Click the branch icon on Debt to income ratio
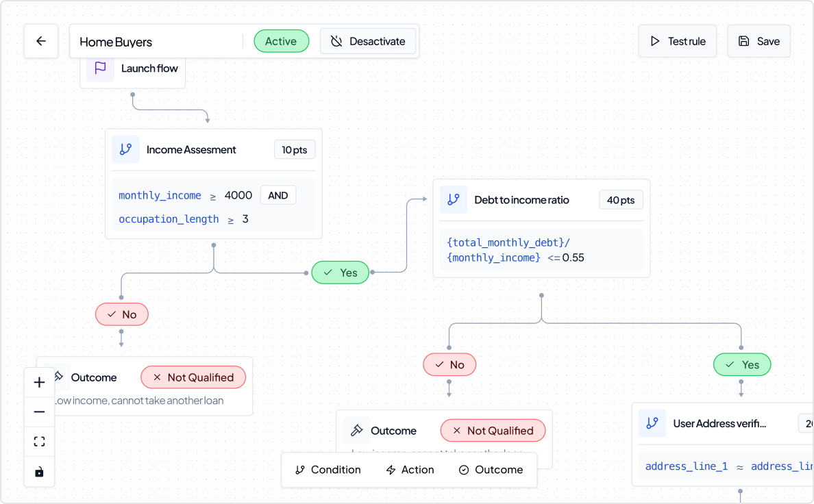Screen dimensions: 814x504 pos(453,199)
